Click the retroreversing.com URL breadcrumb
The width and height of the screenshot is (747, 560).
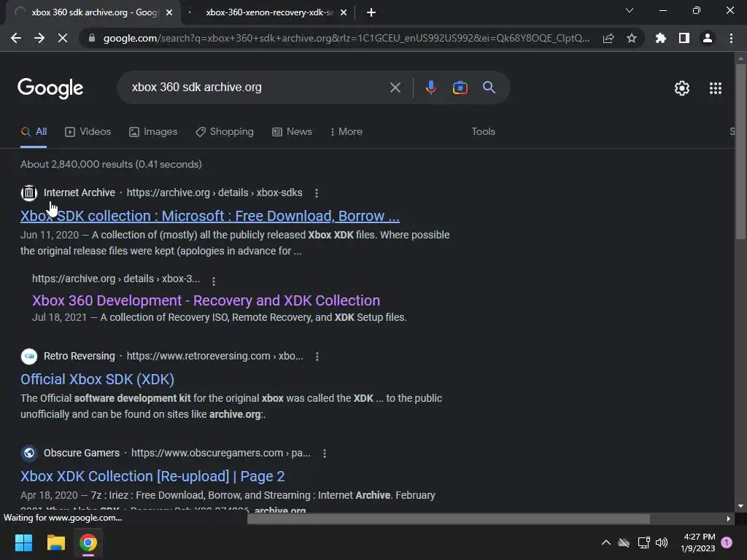point(215,356)
